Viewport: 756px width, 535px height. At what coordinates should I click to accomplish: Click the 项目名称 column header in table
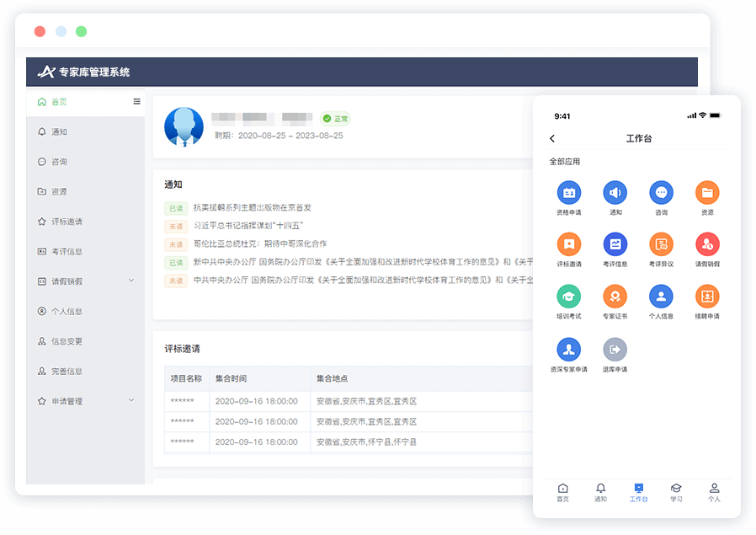[186, 379]
